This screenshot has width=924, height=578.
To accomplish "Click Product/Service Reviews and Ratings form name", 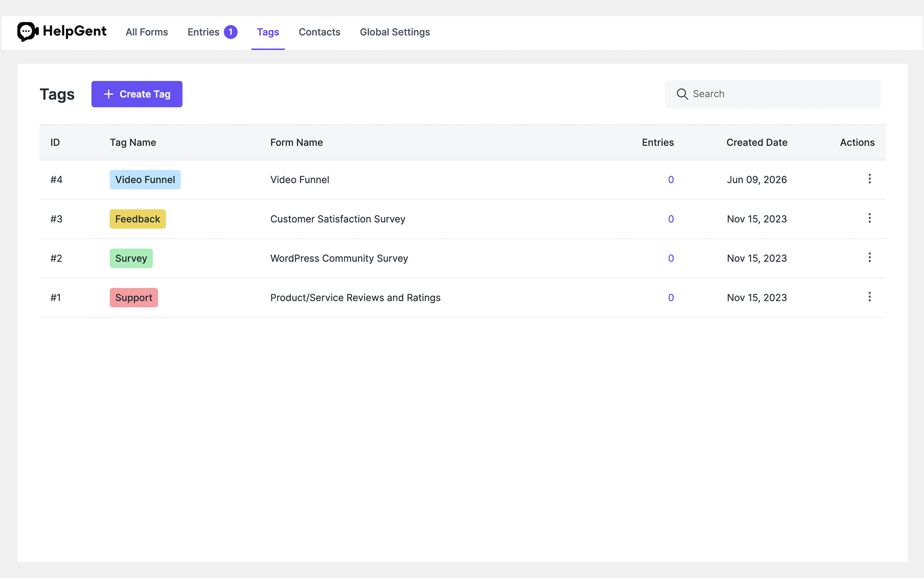I will point(356,298).
